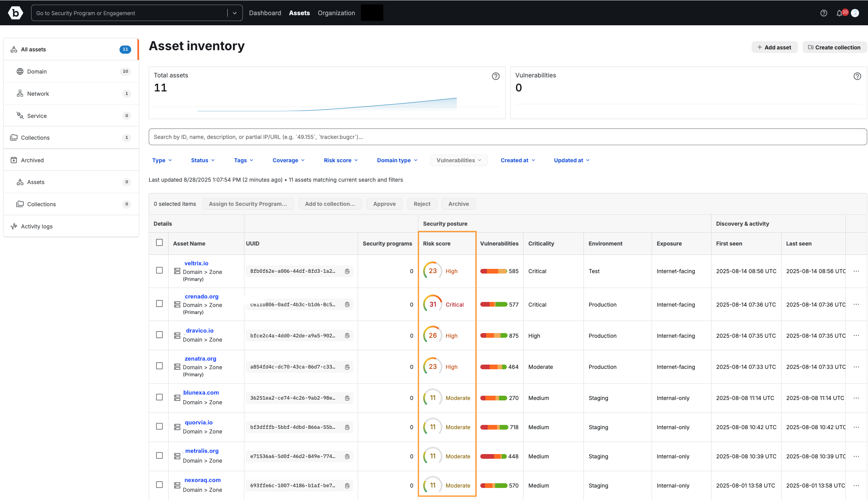This screenshot has width=868, height=500.
Task: Select the quorvia.io row checkbox
Action: (159, 426)
